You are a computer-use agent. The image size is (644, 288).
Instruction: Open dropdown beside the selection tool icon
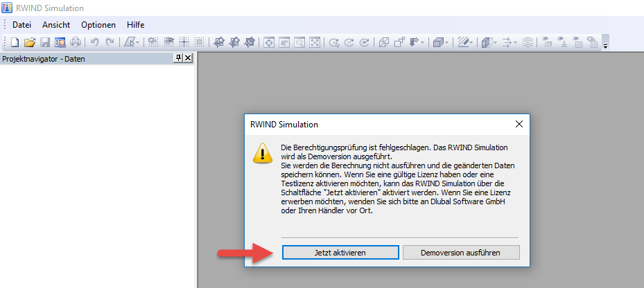click(x=137, y=42)
